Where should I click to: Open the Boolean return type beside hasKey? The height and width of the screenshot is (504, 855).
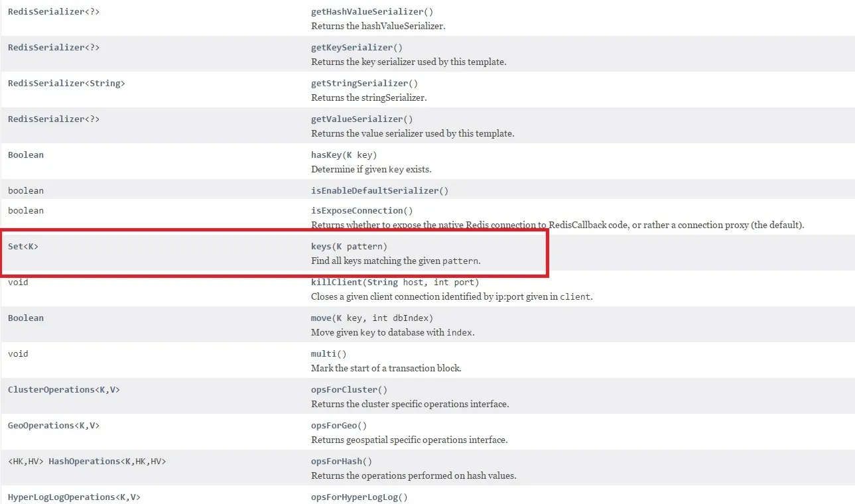click(x=26, y=155)
